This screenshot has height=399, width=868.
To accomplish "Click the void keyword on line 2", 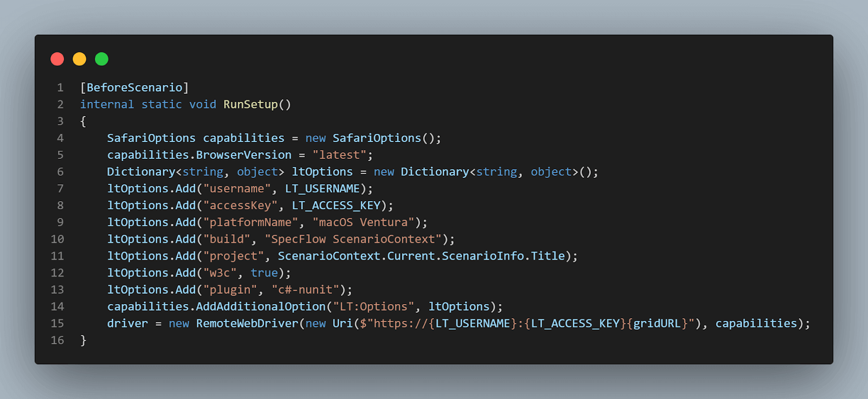I will (x=202, y=105).
